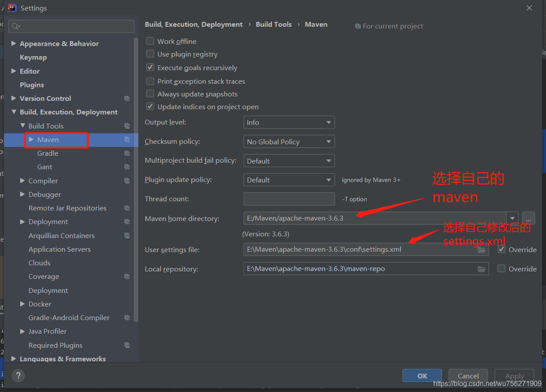Expand the Version Control tree node
Screen dimensions: 546x392
point(14,98)
